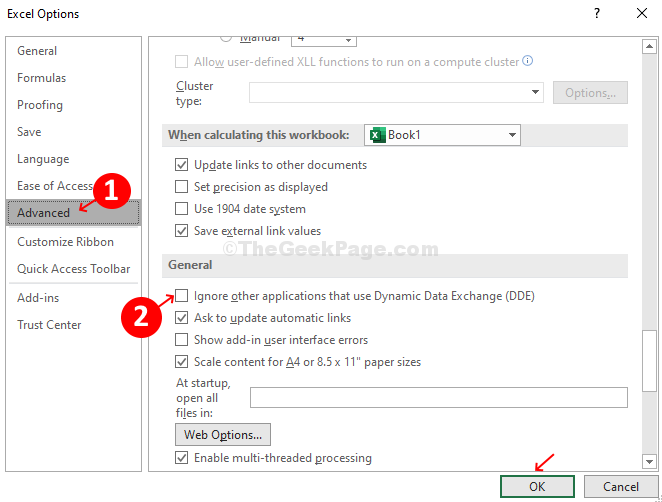Screen dimensions: 662x502
Task: Click the scrollbar up arrow
Action: point(649,46)
